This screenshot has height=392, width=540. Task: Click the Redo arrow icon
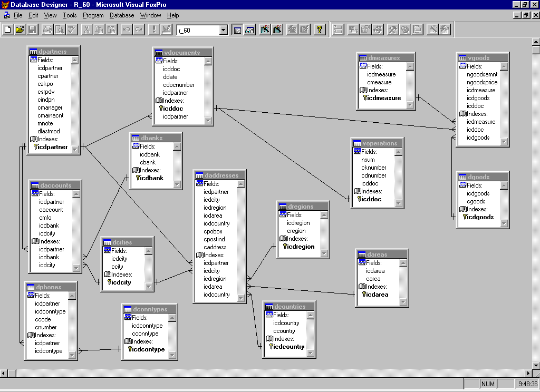(139, 30)
